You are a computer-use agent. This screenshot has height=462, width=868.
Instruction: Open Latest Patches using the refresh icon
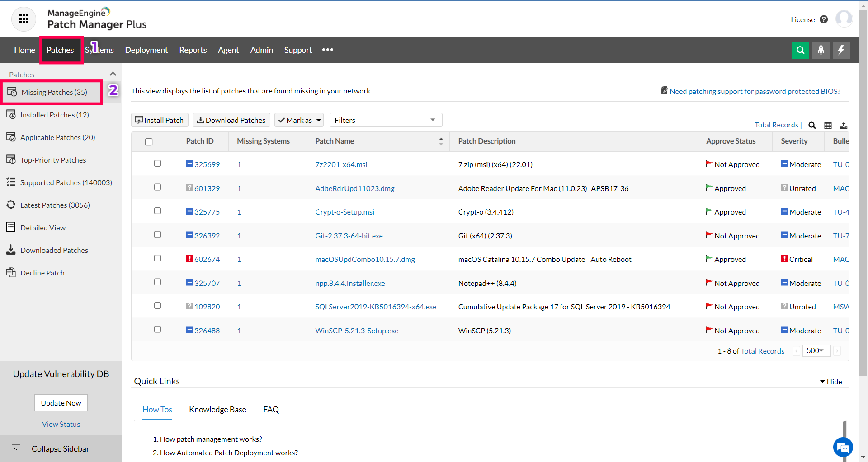click(x=11, y=205)
